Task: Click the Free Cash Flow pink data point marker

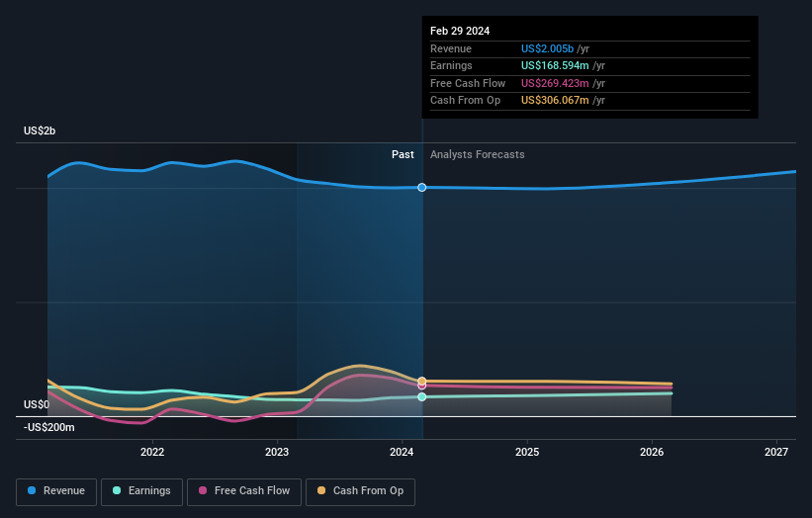Action: click(x=422, y=386)
